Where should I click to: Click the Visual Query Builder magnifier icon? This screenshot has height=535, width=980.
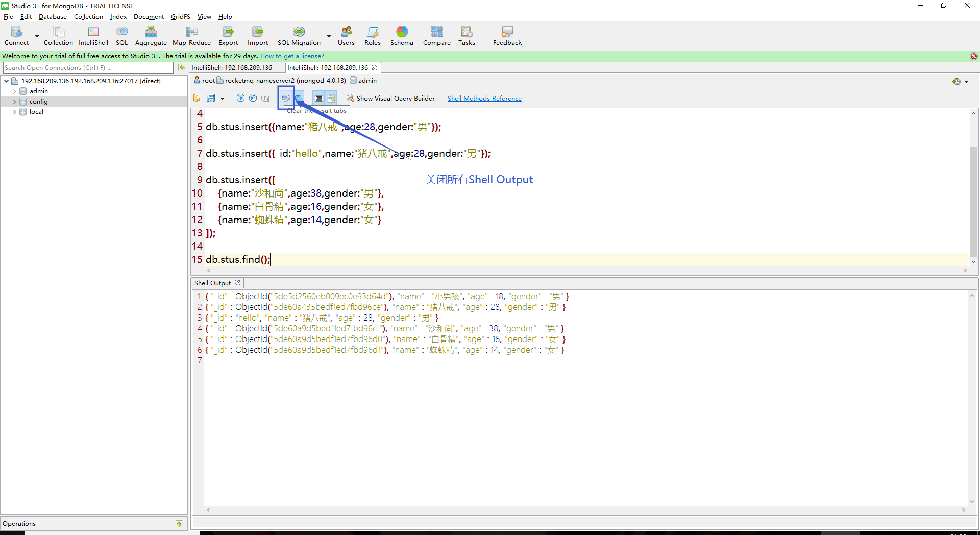pos(350,98)
